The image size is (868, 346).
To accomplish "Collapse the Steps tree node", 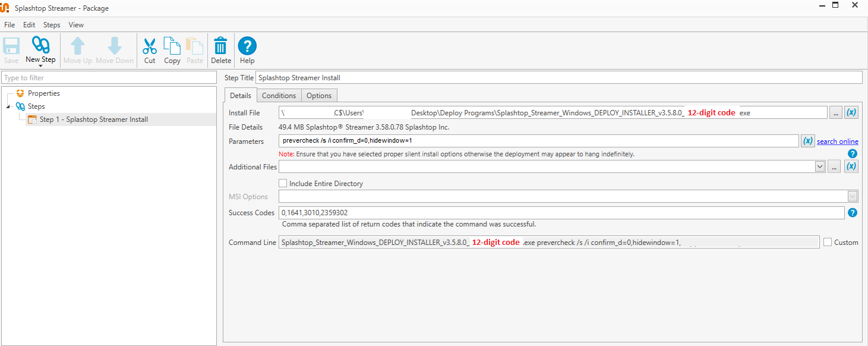I will point(8,107).
